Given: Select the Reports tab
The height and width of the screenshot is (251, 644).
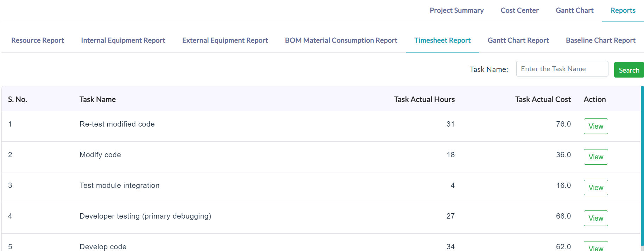Looking at the screenshot, I should (x=623, y=11).
